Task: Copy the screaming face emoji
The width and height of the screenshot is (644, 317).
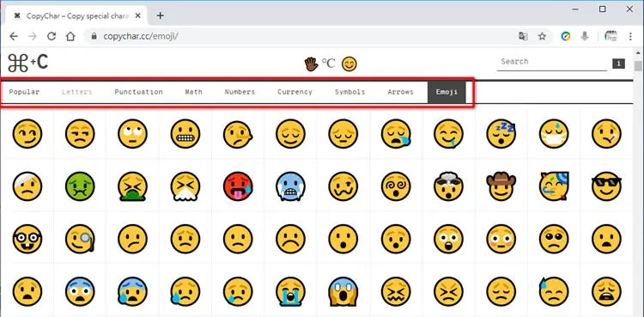Action: tap(343, 291)
